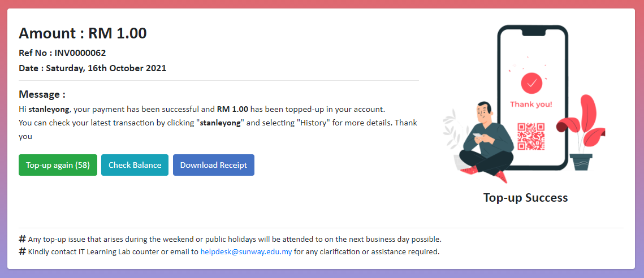This screenshot has height=278, width=644.
Task: Open the helpdesk@sunway.edu.my email link
Action: 246,251
